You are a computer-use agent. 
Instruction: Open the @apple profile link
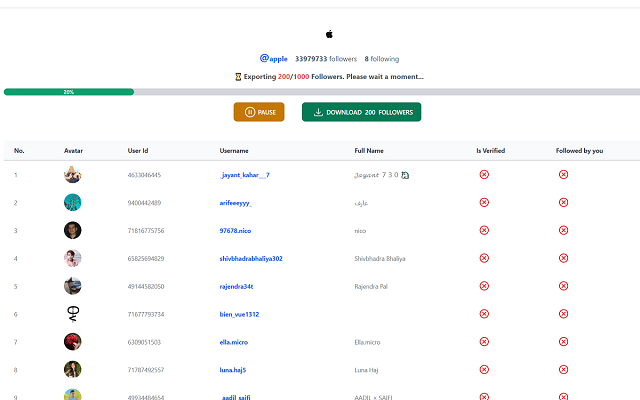click(x=273, y=59)
